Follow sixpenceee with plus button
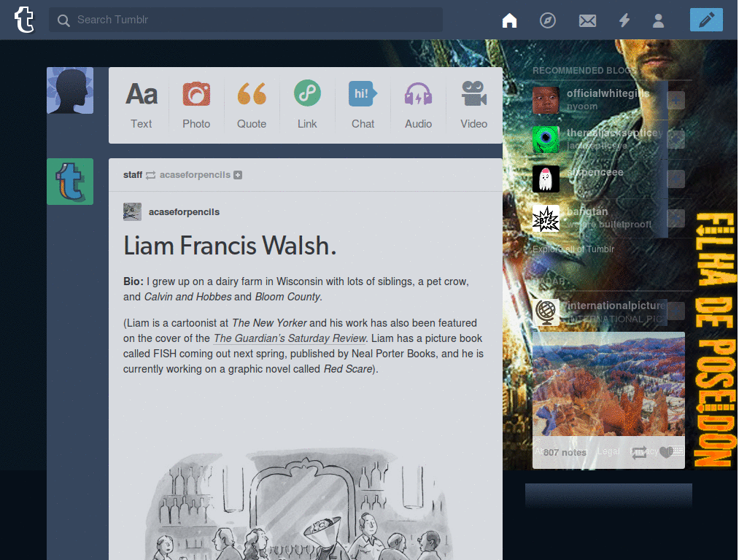747x560 pixels. pos(676,179)
